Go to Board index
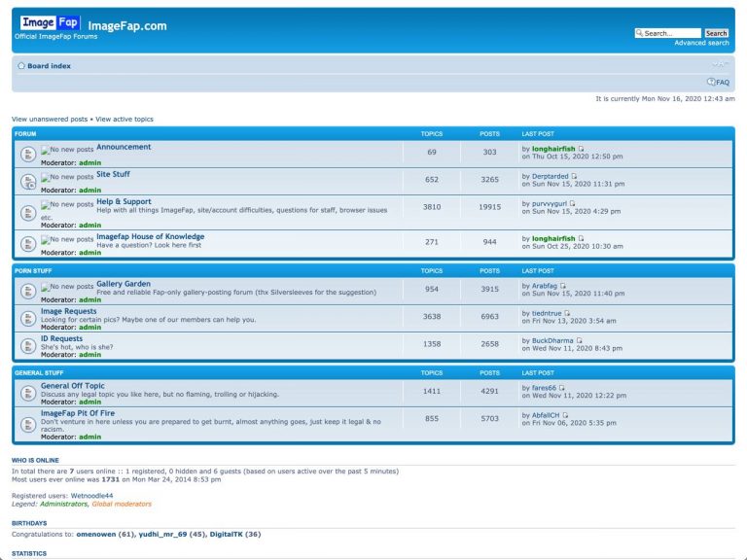The image size is (747, 560). point(49,66)
